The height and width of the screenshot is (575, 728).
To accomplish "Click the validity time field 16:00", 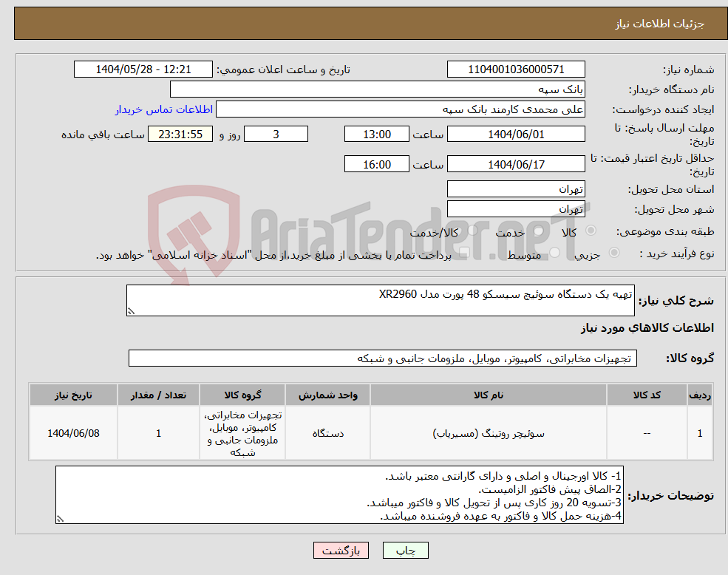I will (x=376, y=164).
